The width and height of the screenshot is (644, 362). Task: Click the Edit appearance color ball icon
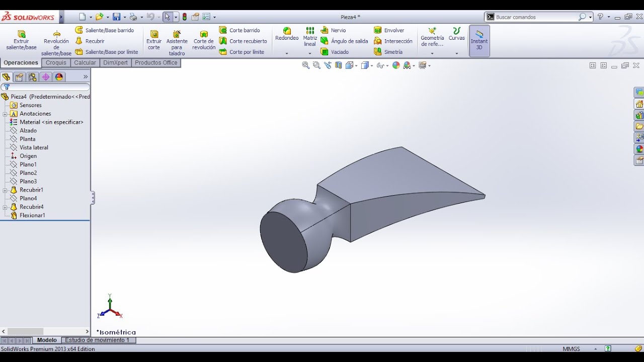tap(396, 65)
